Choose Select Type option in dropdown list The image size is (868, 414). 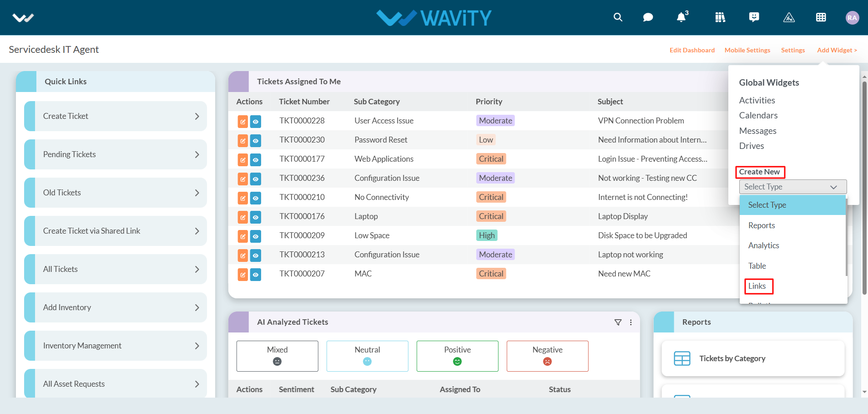(x=792, y=205)
